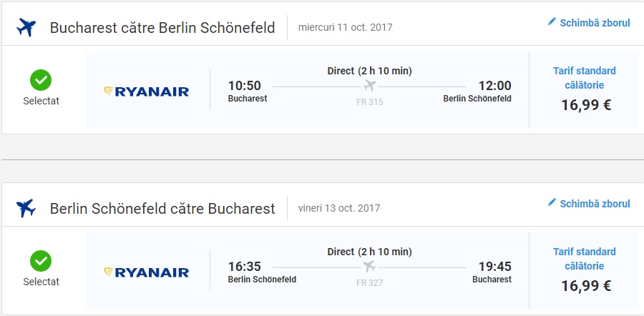Click pencil icon beside outbound Schimbă zborul

(x=552, y=22)
